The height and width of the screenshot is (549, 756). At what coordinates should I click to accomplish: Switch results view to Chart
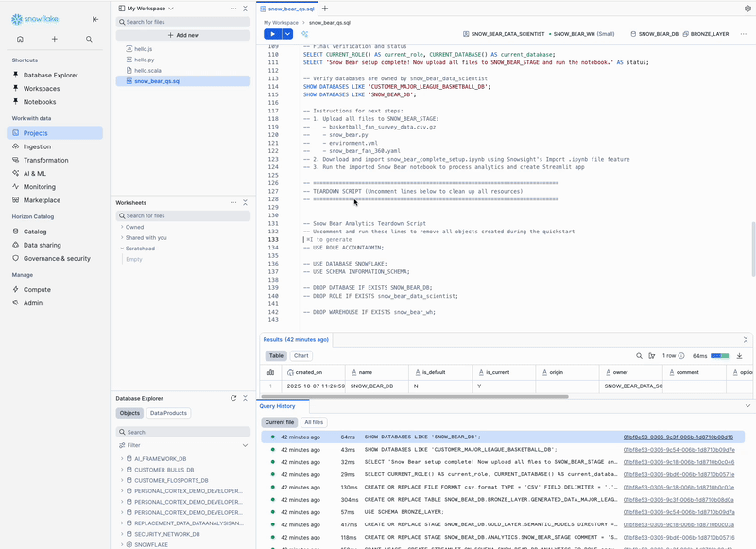point(301,356)
